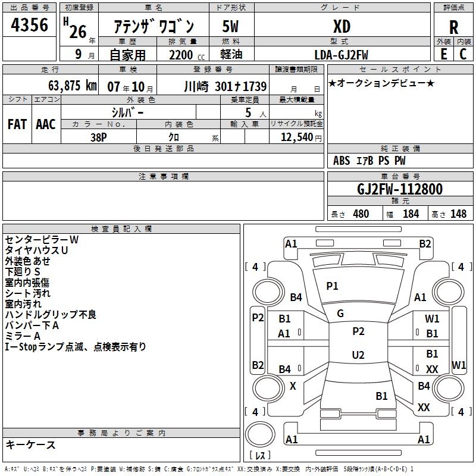Viewport: 476px width, 476px height.
Task: Click the model code LDA-GJ2FW
Action: pos(341,55)
